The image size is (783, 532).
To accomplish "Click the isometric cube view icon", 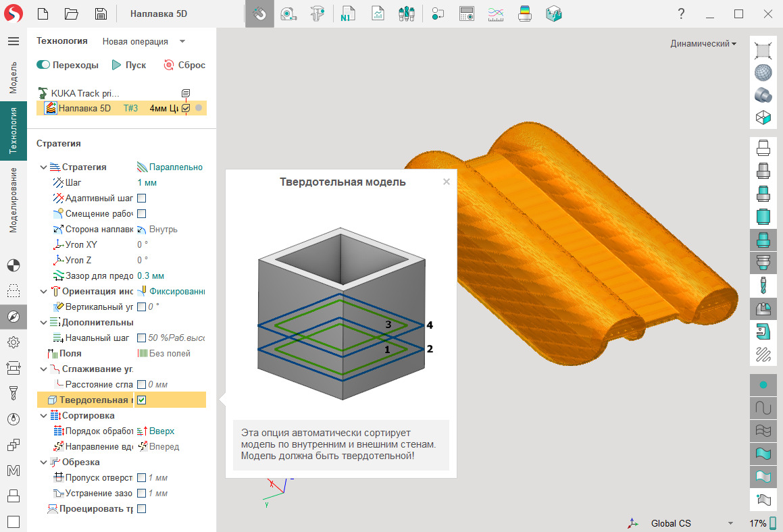I will [763, 117].
